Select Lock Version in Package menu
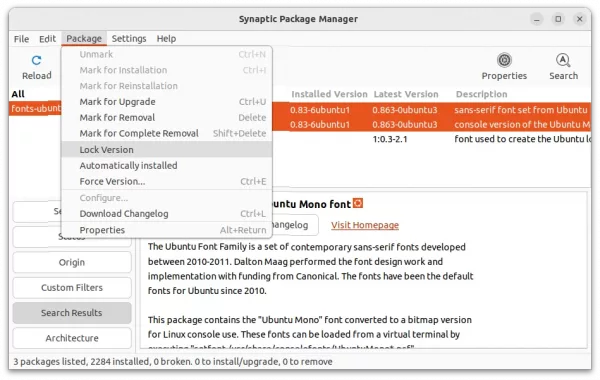600x380 pixels. point(166,150)
